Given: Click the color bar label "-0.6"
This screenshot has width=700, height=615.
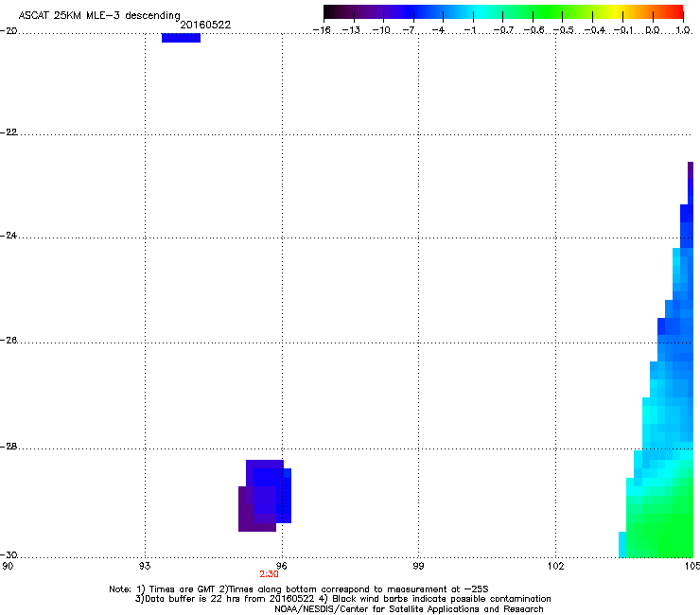Looking at the screenshot, I should pyautogui.click(x=534, y=30).
